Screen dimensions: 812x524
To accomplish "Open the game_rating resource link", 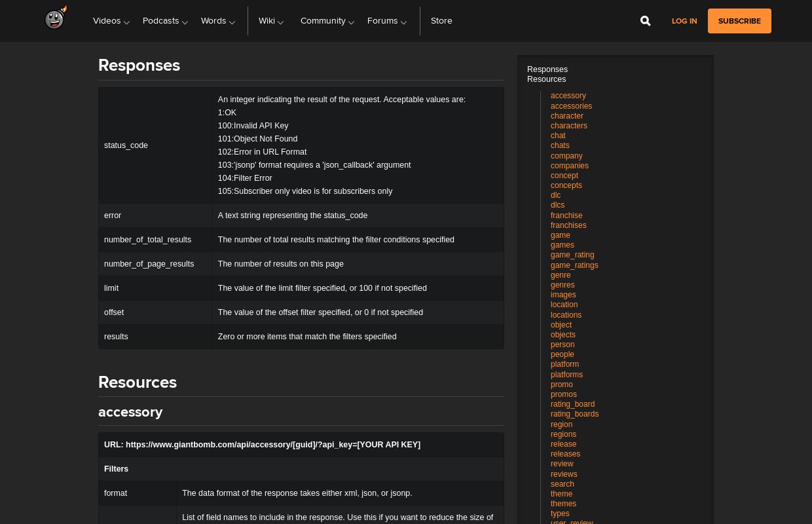I will pyautogui.click(x=572, y=255).
